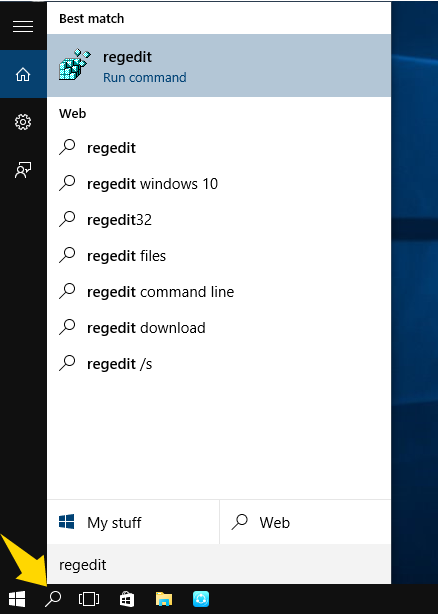Filter results with the My stuff button
Screen dimensions: 439x614
click(x=133, y=522)
